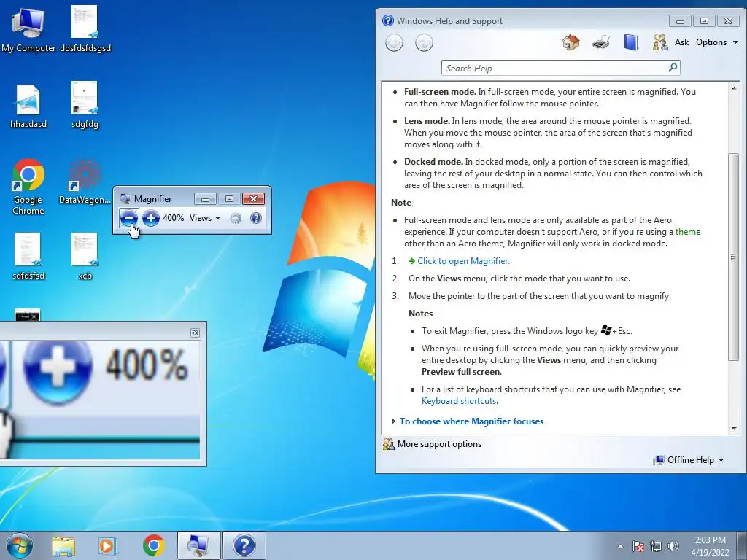
Task: Open Windows Explorer from the taskbar
Action: [x=63, y=545]
